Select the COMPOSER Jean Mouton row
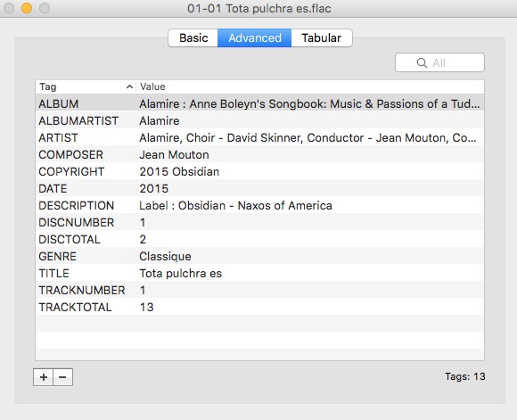Image resolution: width=517 pixels, height=420 pixels. coord(259,155)
